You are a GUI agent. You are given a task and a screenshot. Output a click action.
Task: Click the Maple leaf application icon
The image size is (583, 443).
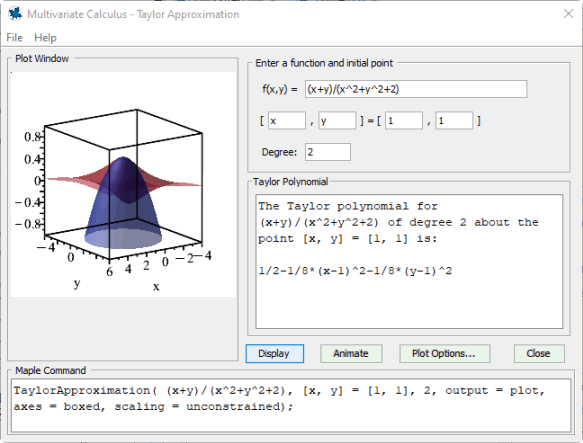[x=15, y=14]
